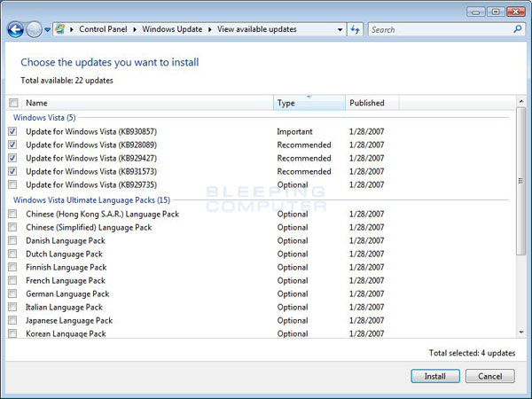Open the recent pages dropdown arrow
This screenshot has width=532, height=399.
[47, 30]
